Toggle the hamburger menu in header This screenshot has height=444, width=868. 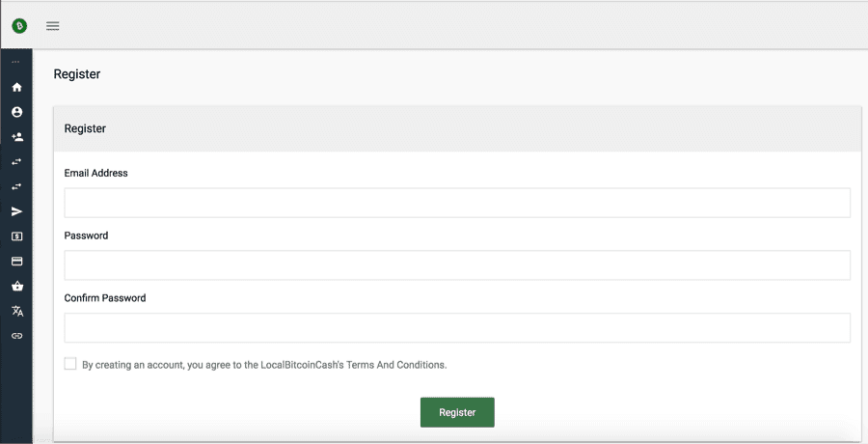[53, 26]
